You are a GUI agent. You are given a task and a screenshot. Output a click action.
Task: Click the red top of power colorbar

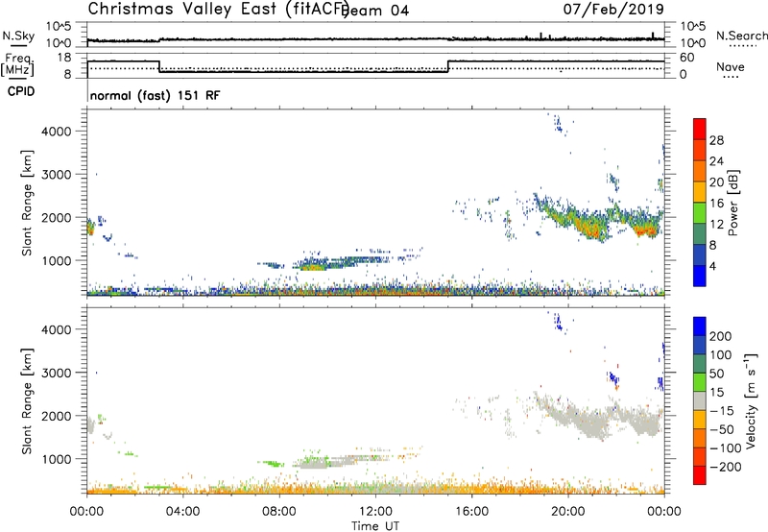[x=700, y=129]
